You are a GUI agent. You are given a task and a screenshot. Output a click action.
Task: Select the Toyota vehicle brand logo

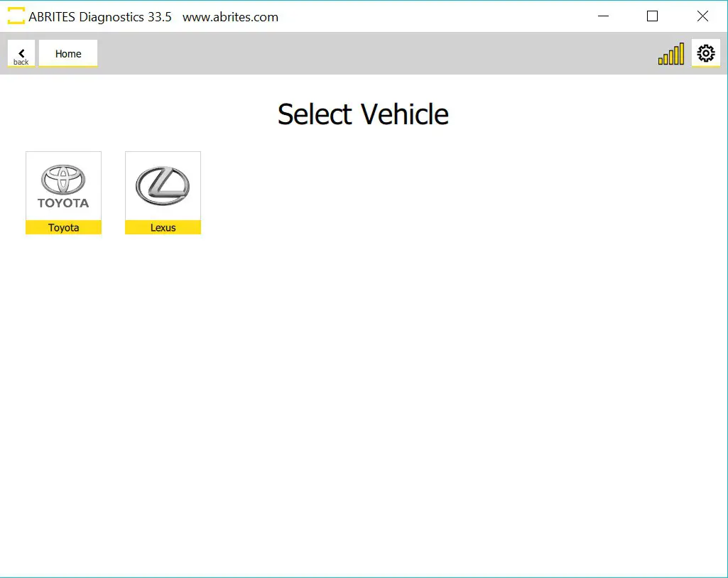[63, 185]
